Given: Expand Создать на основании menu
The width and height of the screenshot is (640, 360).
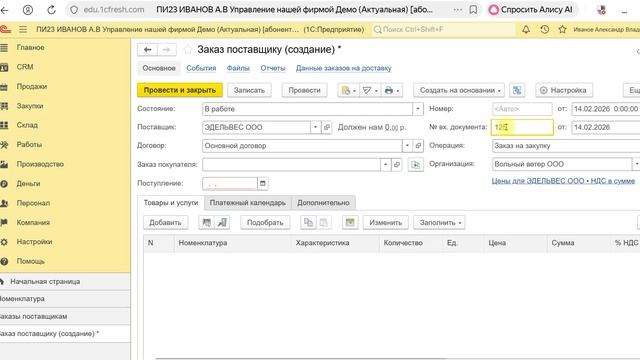Looking at the screenshot, I should (x=459, y=90).
